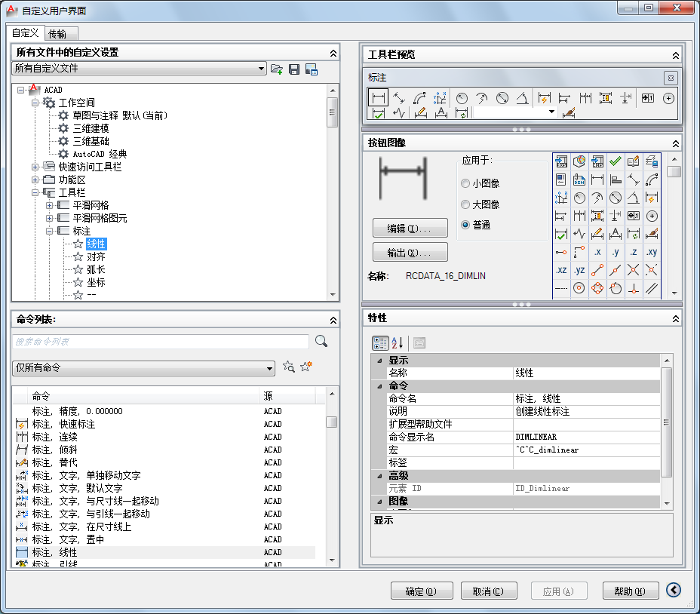Click the alphabetical sort icon in properties

398,343
